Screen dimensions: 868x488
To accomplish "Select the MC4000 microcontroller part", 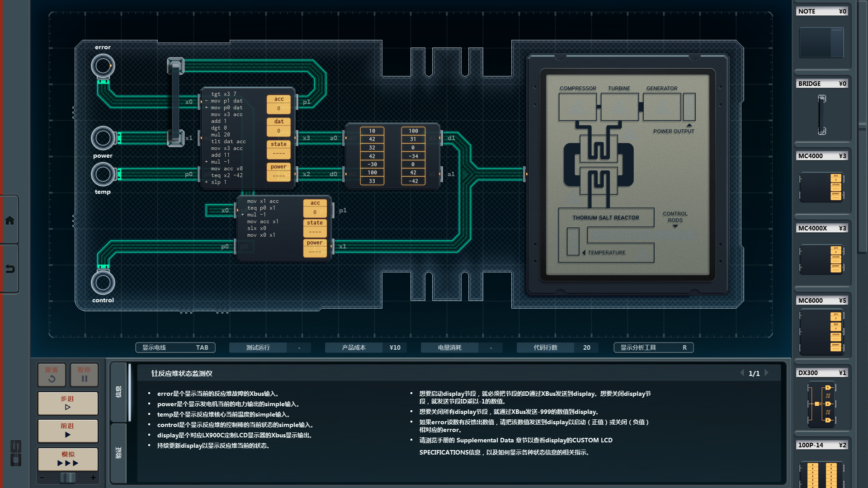I will pyautogui.click(x=821, y=187).
